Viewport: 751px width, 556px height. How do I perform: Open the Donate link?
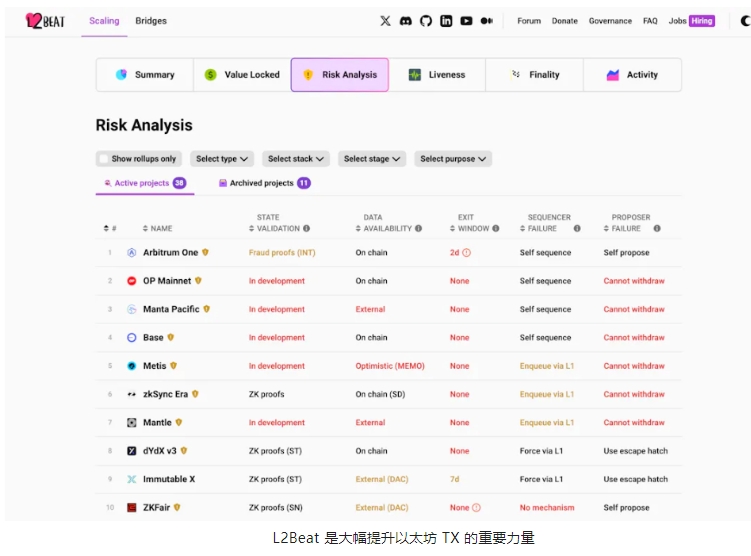(565, 21)
